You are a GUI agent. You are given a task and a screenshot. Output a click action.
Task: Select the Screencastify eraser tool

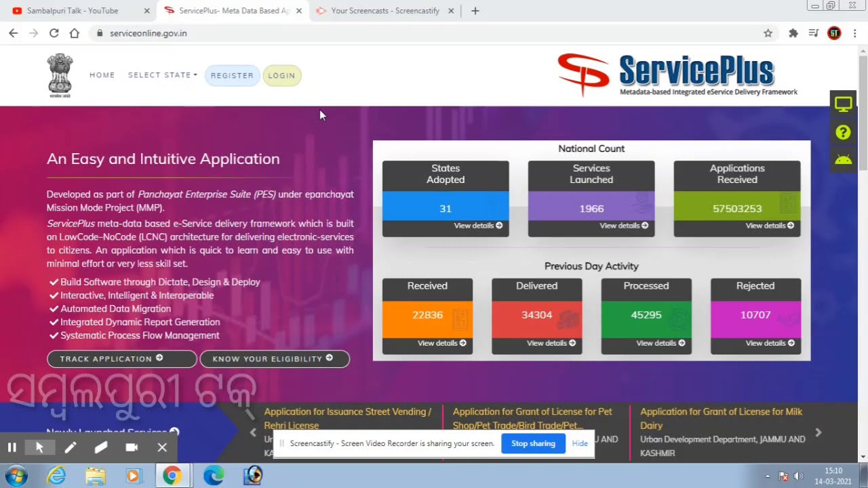[101, 447]
